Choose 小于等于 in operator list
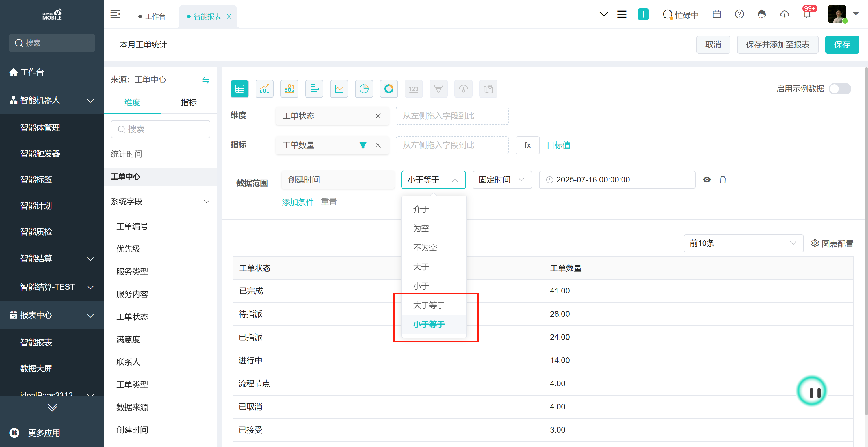Viewport: 868px width, 447px height. [x=434, y=325]
